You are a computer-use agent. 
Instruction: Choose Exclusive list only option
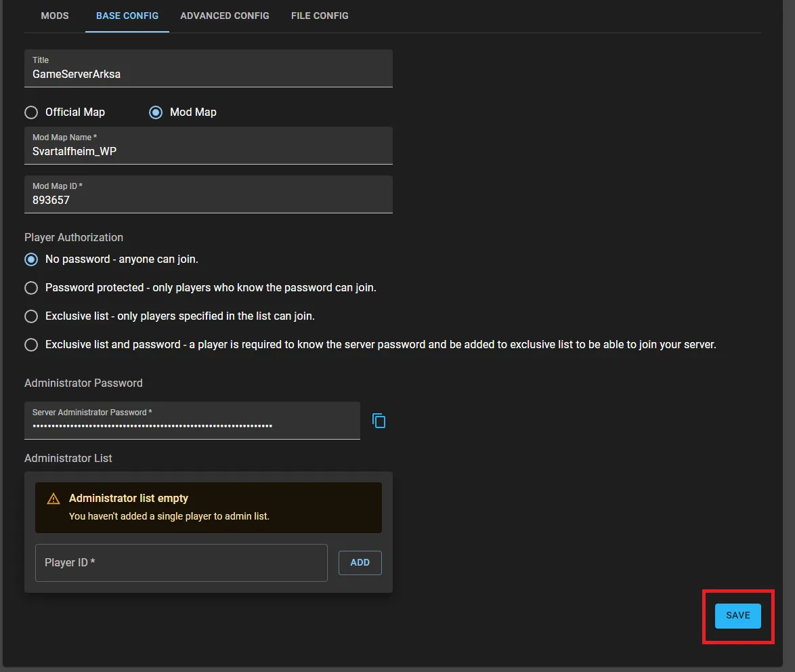click(31, 316)
